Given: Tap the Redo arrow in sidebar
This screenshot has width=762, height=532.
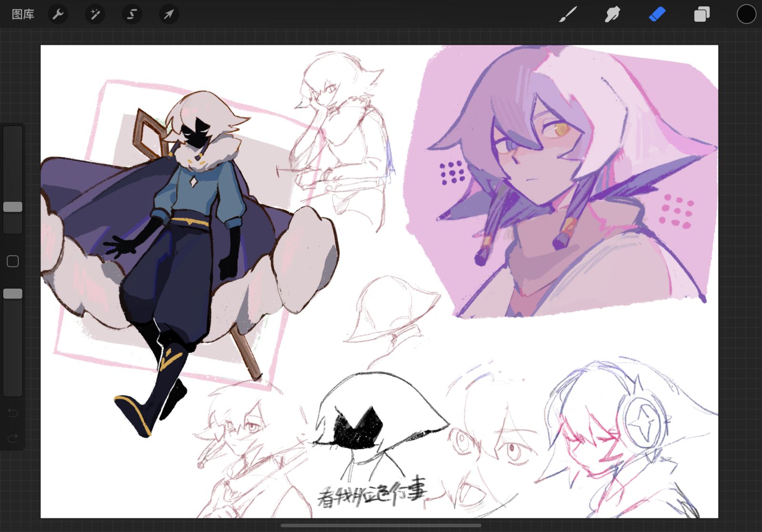Looking at the screenshot, I should (13, 437).
